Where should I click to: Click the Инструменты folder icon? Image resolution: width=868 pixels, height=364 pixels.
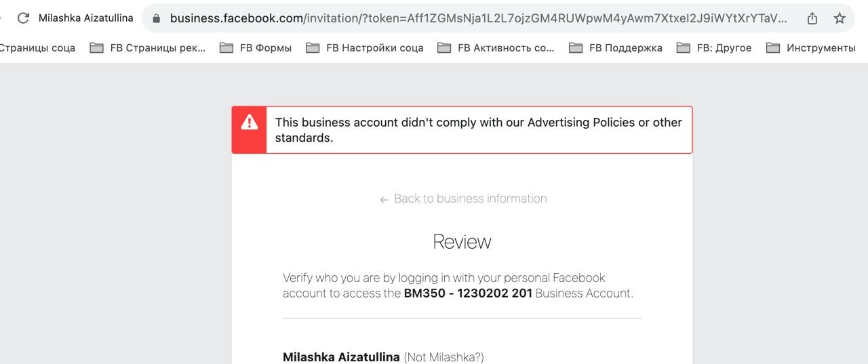(x=773, y=47)
